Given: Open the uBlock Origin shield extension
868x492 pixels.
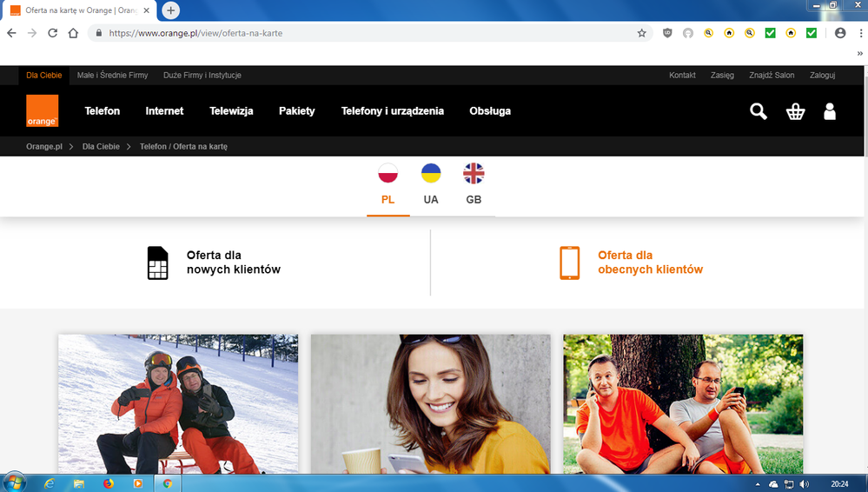Looking at the screenshot, I should tap(667, 33).
